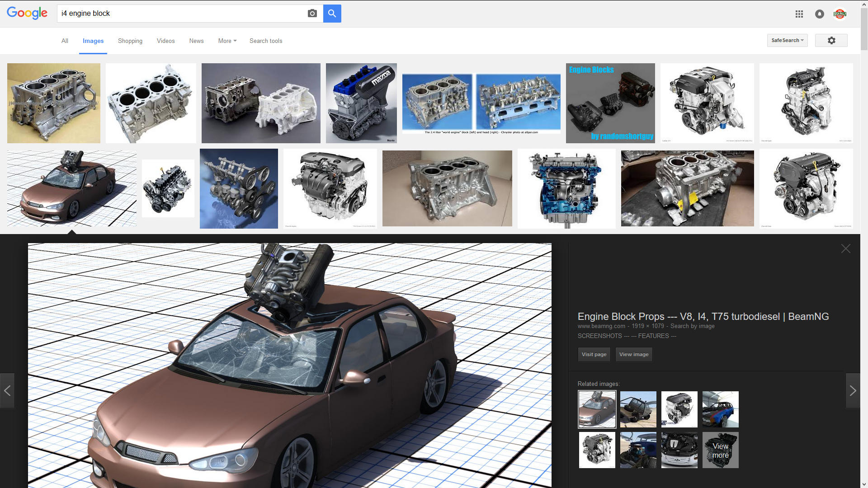Open the Chrysler world engine block thumbnail

481,103
